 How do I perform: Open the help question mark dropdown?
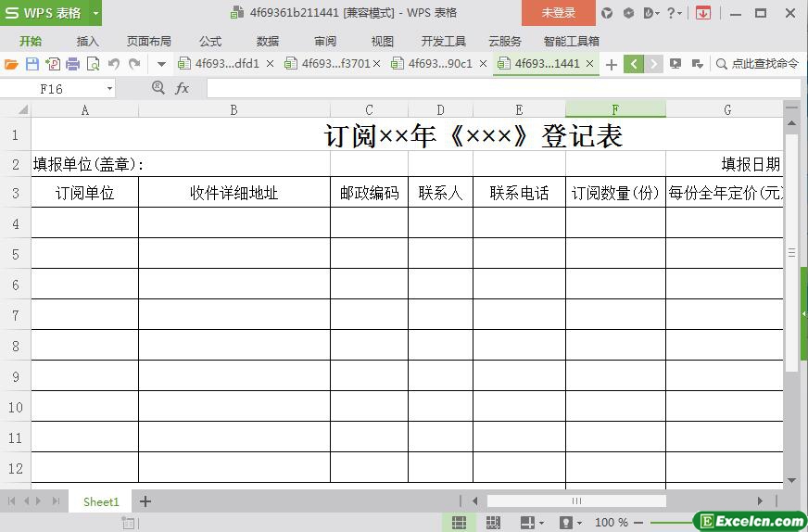click(674, 13)
